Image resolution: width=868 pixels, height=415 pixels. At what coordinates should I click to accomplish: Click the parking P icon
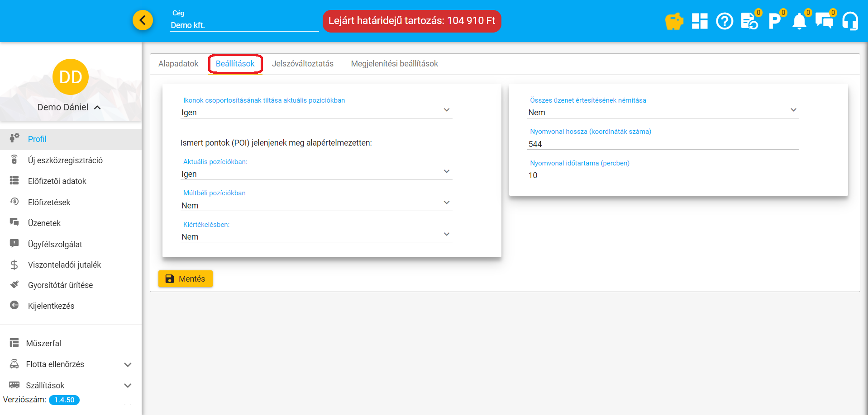(x=774, y=21)
